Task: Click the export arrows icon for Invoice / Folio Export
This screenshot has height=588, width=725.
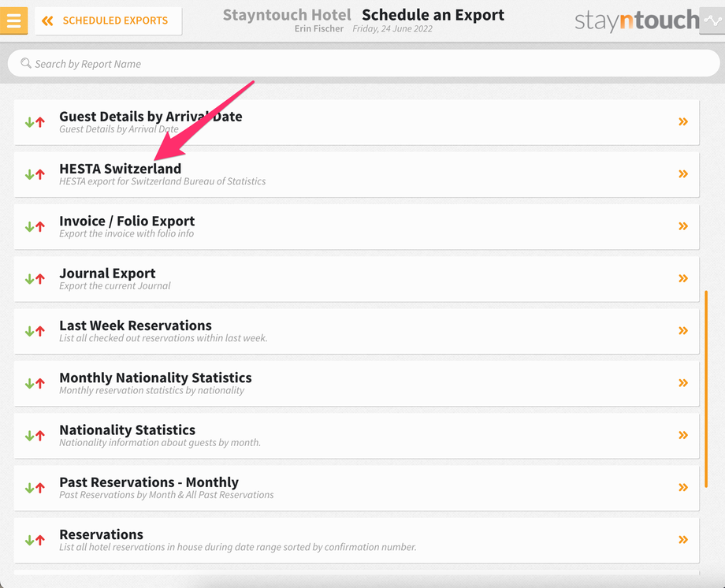Action: [x=35, y=227]
